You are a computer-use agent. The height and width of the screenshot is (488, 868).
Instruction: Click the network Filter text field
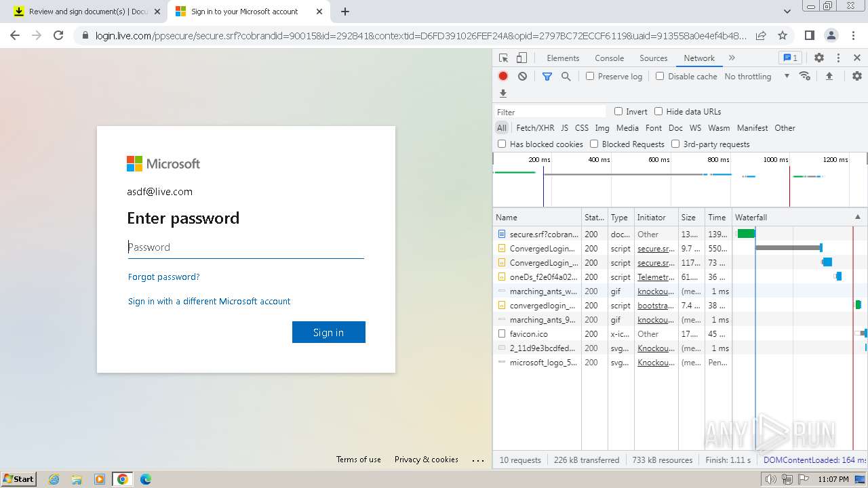[x=550, y=112]
